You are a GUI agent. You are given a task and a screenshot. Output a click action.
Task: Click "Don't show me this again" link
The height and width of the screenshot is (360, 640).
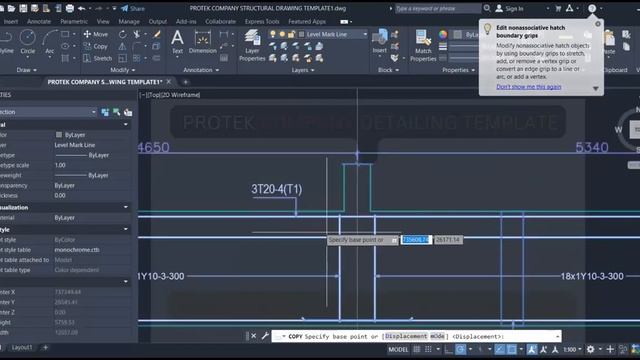click(x=529, y=87)
